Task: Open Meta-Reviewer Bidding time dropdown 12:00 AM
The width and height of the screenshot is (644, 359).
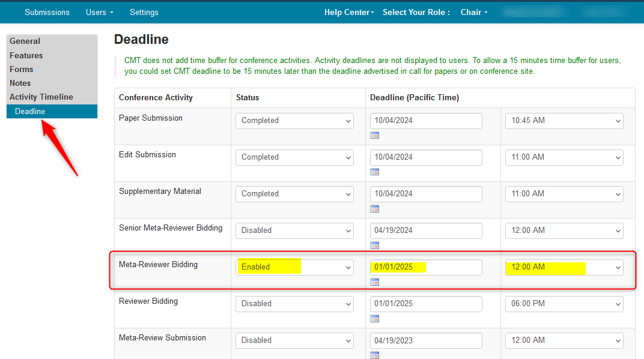Action: (x=564, y=267)
